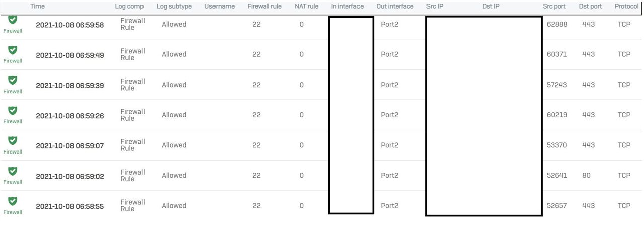Click the Out interface column header
Screen dimensions: 644x230
395,6
